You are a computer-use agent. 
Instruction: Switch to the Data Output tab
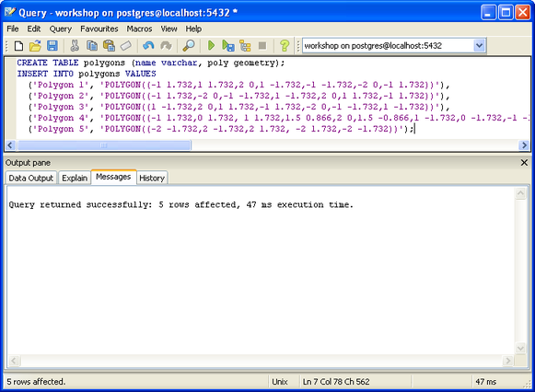(x=31, y=178)
